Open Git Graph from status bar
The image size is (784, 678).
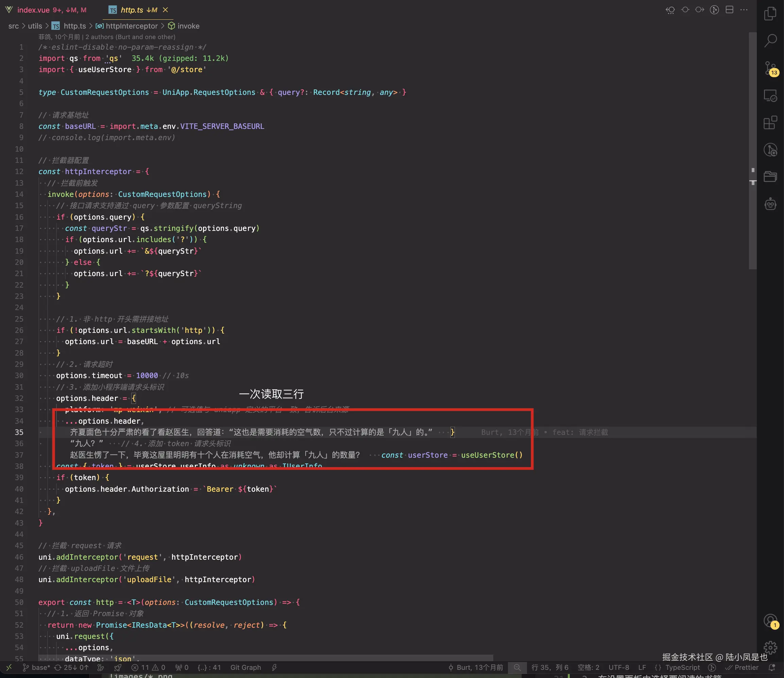point(245,667)
